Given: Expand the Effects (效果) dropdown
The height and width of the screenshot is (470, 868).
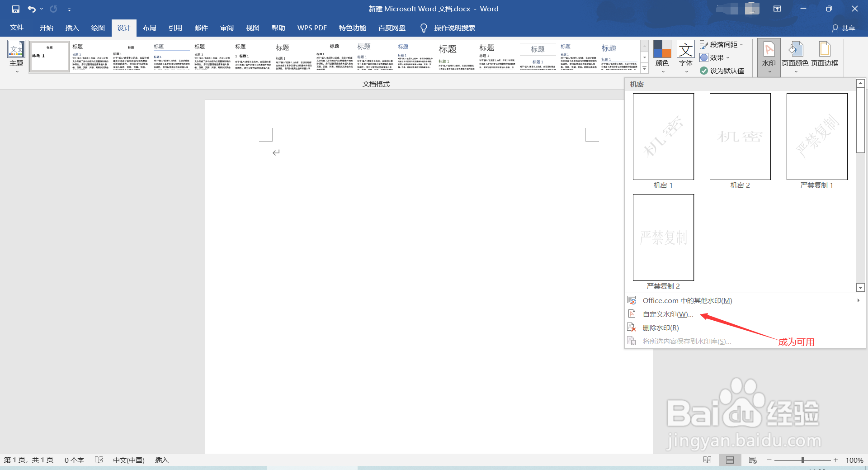Looking at the screenshot, I should click(715, 57).
